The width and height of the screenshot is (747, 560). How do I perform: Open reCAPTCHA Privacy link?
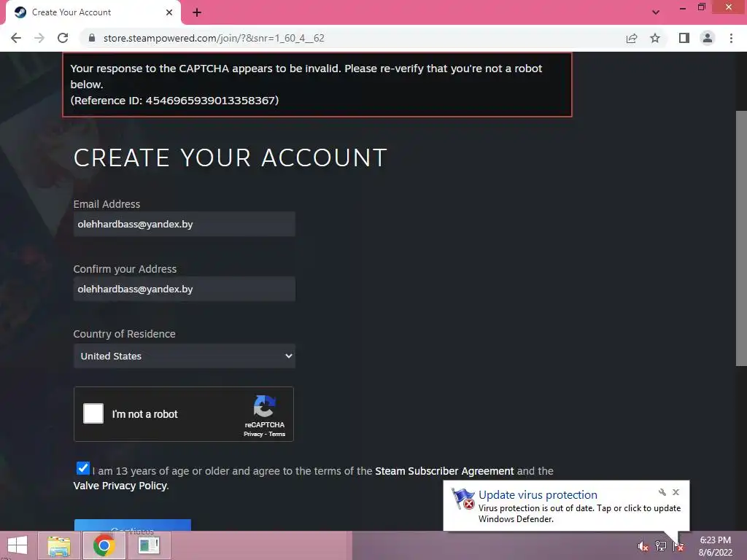(253, 434)
